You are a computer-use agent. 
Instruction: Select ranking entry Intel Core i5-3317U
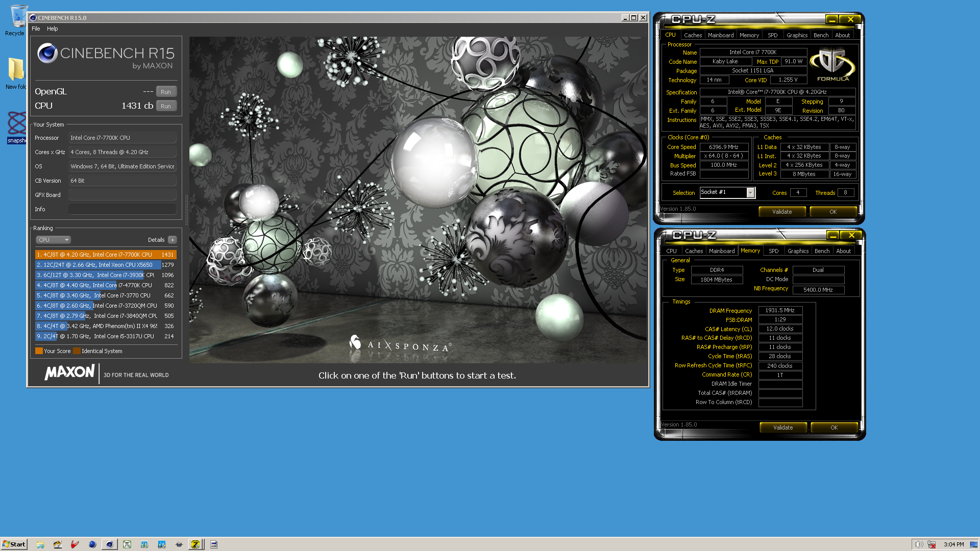coord(106,336)
